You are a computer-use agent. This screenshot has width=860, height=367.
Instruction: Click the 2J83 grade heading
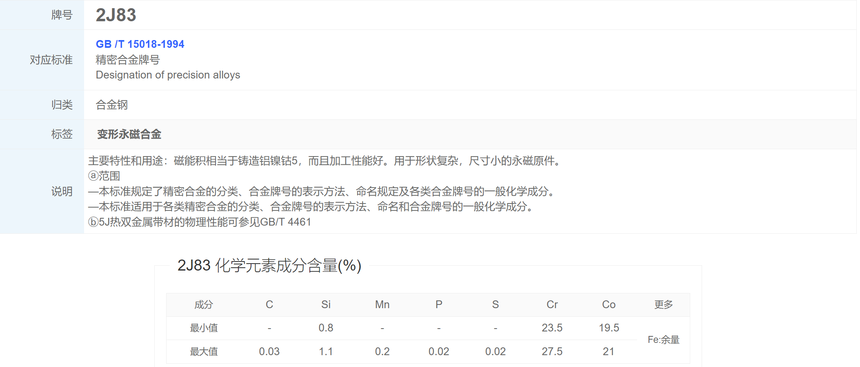116,15
